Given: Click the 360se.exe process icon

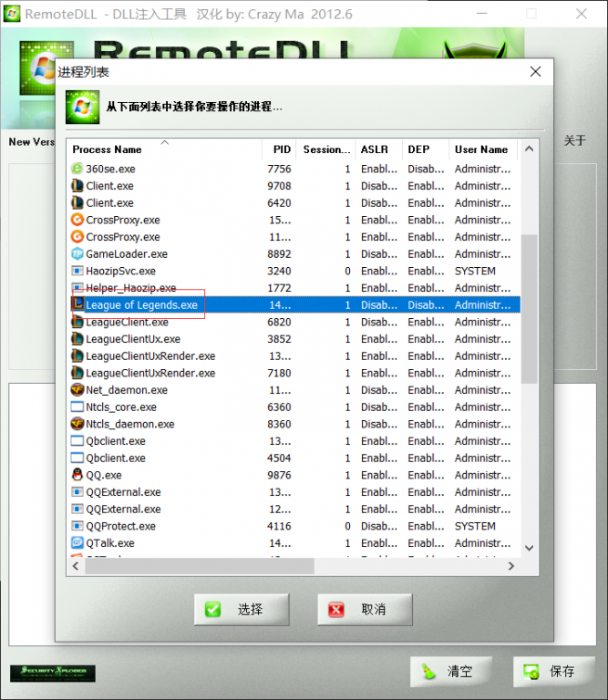Looking at the screenshot, I should [x=77, y=169].
